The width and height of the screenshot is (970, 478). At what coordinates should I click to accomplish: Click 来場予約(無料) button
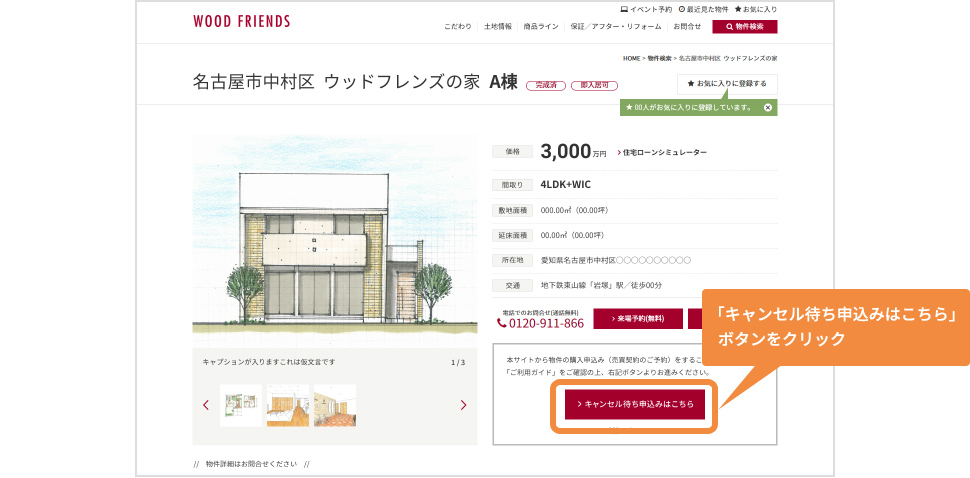point(638,319)
